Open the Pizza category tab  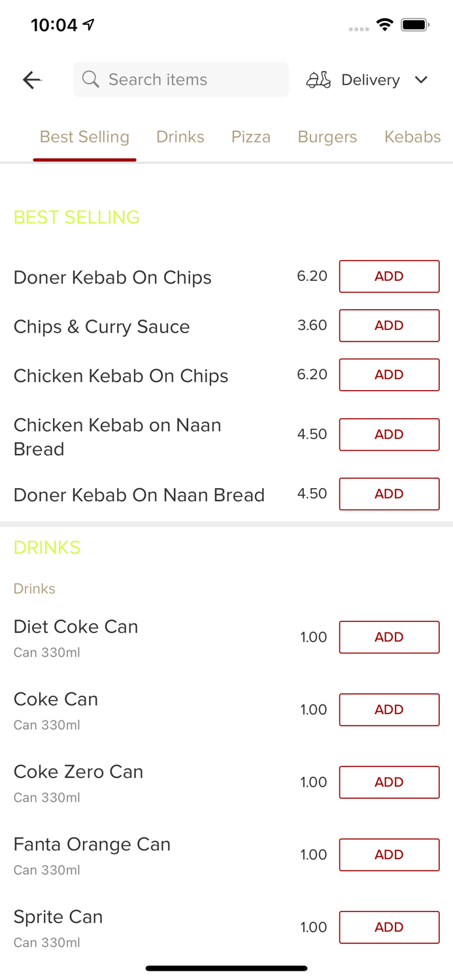coord(251,137)
